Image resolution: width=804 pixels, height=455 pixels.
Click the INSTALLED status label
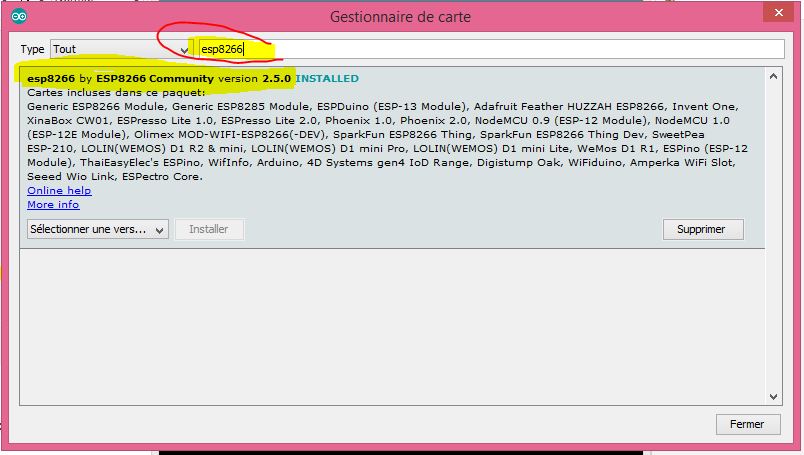327,78
